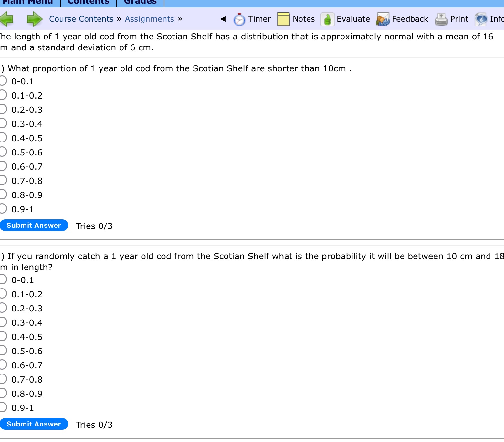Expand Course Contents breadcrumb chevron

click(120, 19)
